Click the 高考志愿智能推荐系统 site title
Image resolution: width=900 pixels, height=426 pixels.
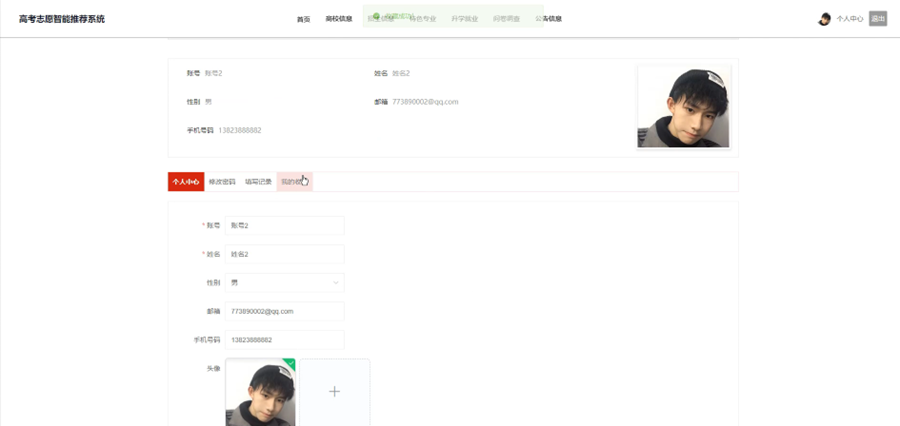(x=62, y=19)
